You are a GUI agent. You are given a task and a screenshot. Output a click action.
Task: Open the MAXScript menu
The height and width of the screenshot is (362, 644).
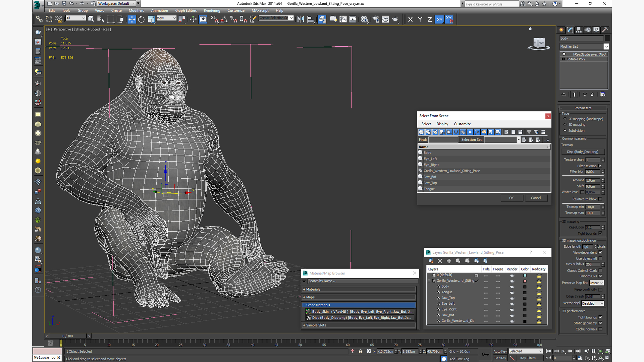tap(260, 10)
